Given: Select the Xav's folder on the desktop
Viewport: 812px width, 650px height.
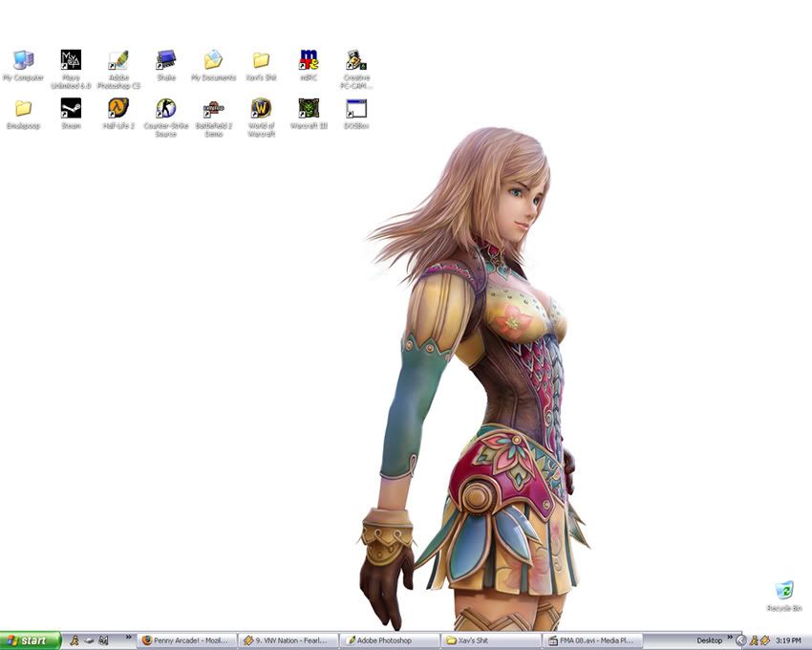Looking at the screenshot, I should tap(261, 60).
